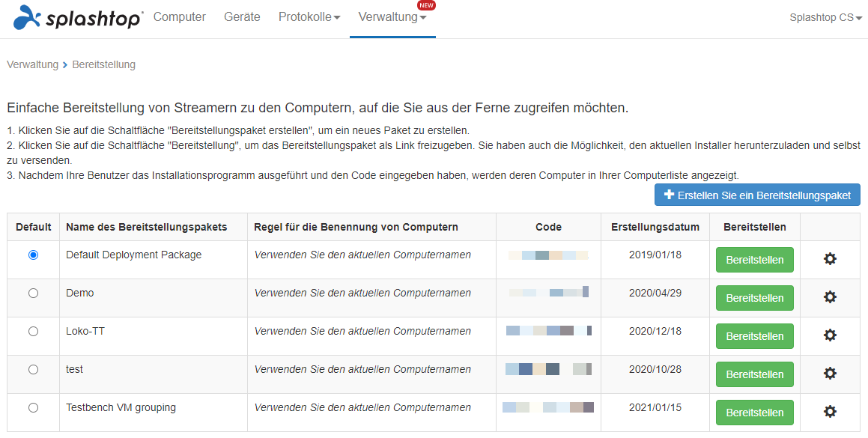Click the date 2020/12/18
This screenshot has width=868, height=438.
[655, 331]
